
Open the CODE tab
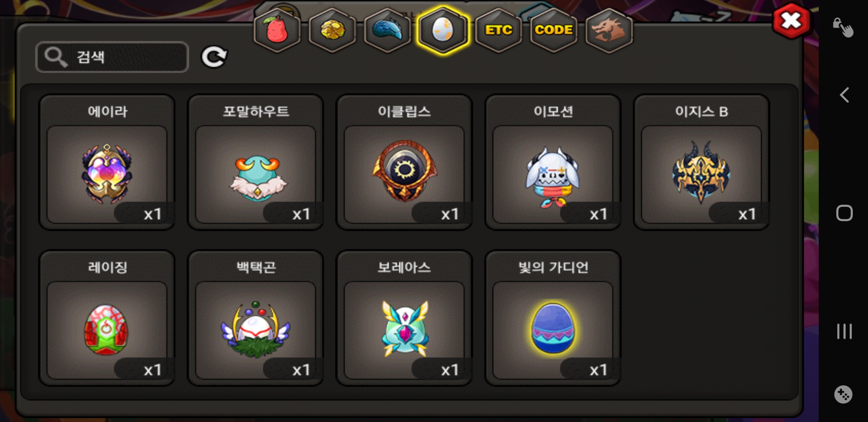(x=554, y=30)
